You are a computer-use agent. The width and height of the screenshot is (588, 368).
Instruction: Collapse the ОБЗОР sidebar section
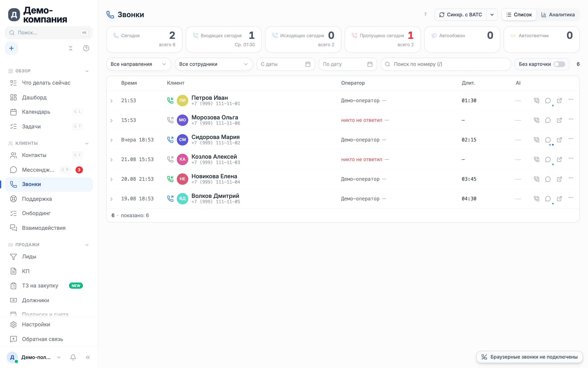pyautogui.click(x=87, y=71)
